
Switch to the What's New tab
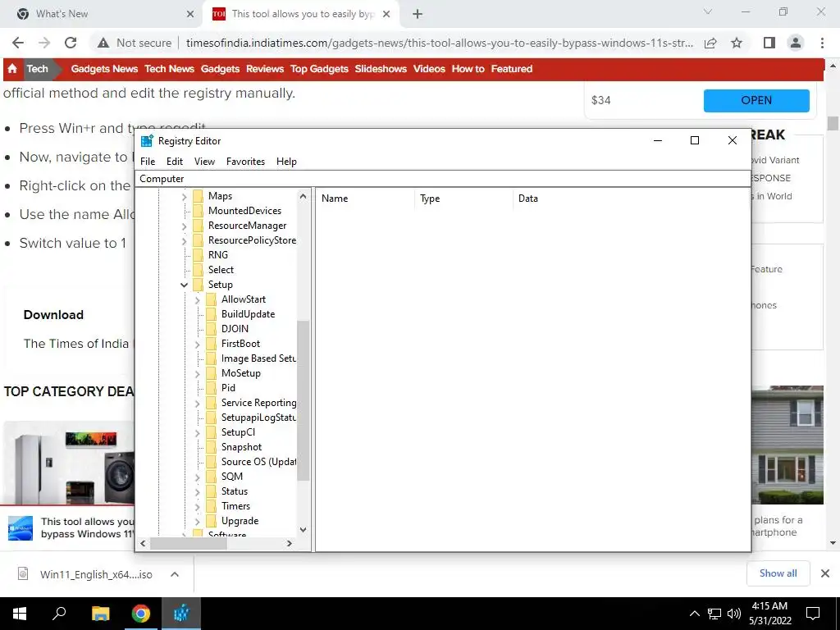coord(102,14)
